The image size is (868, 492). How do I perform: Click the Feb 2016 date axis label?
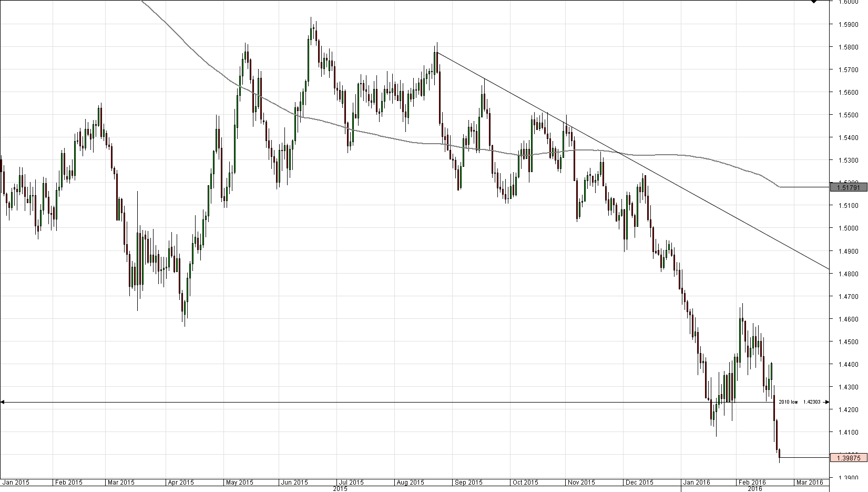[x=752, y=482]
